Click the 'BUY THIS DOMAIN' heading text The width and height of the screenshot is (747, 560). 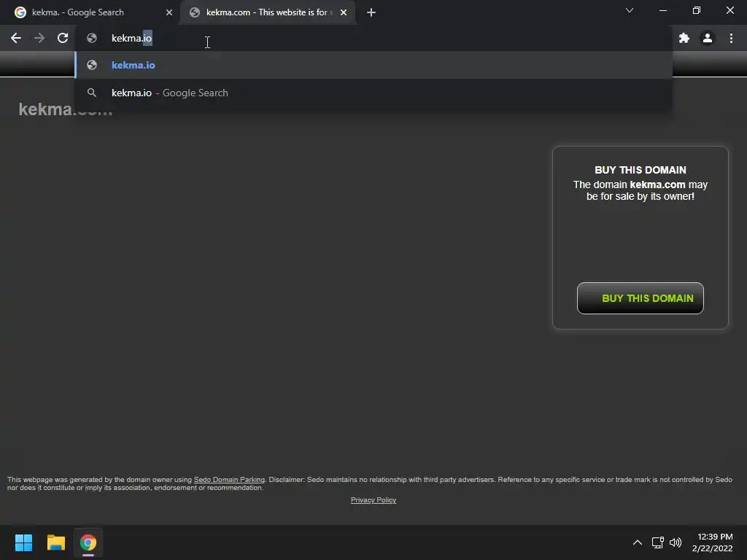[640, 170]
